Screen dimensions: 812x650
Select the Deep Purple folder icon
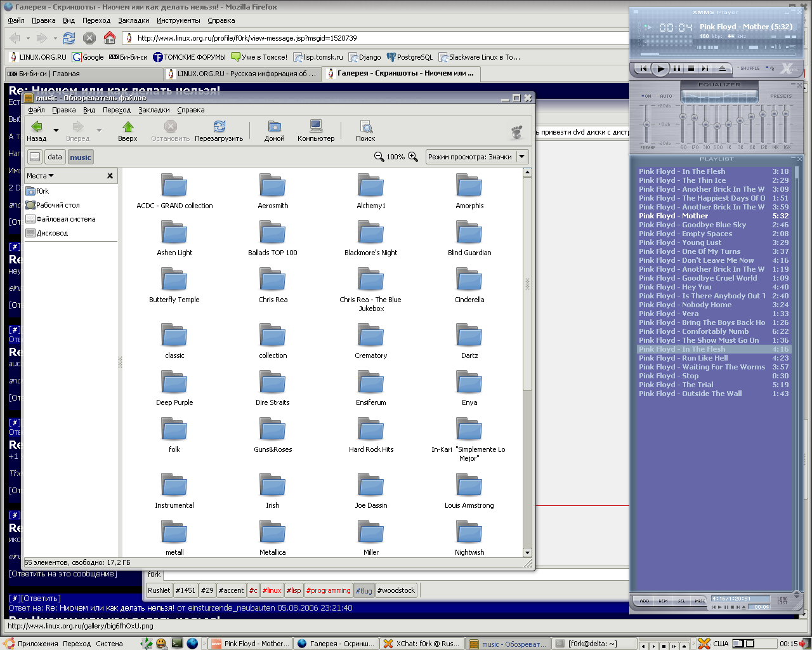tap(174, 382)
